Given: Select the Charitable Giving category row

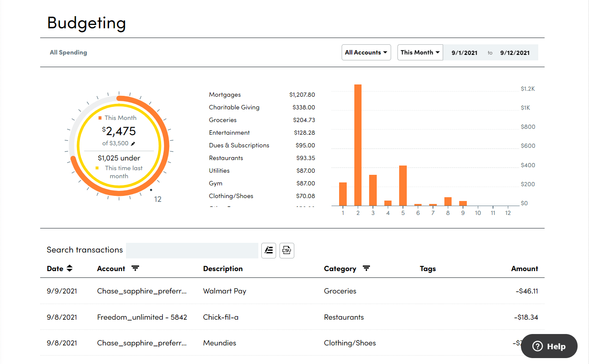Looking at the screenshot, I should [x=234, y=107].
